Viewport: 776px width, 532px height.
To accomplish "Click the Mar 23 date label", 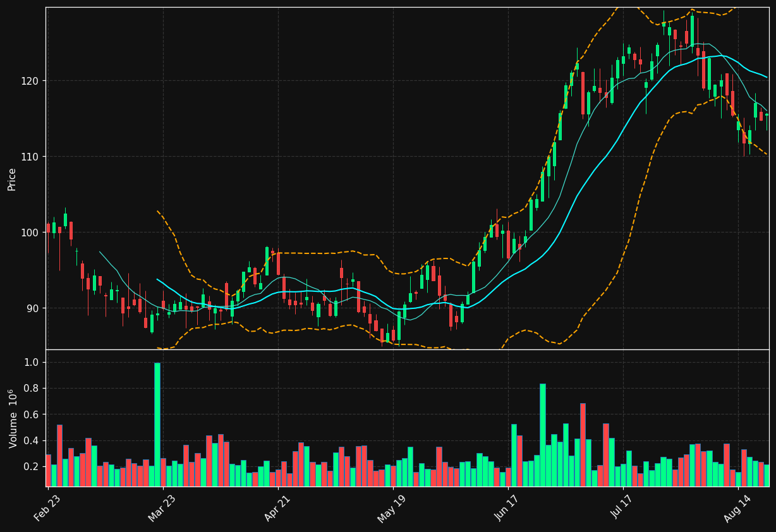I will tap(162, 509).
